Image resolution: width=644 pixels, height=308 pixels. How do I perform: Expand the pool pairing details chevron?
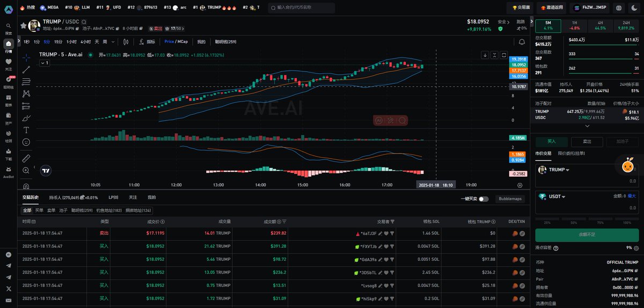click(x=587, y=126)
